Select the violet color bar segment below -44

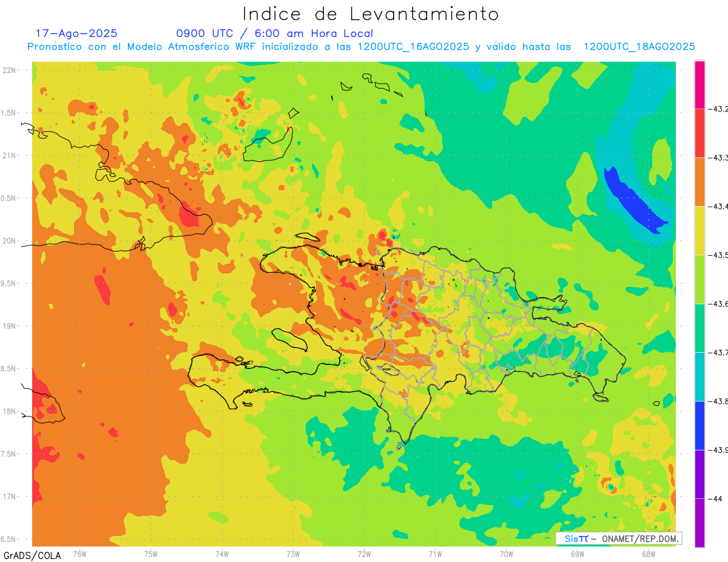tap(699, 523)
